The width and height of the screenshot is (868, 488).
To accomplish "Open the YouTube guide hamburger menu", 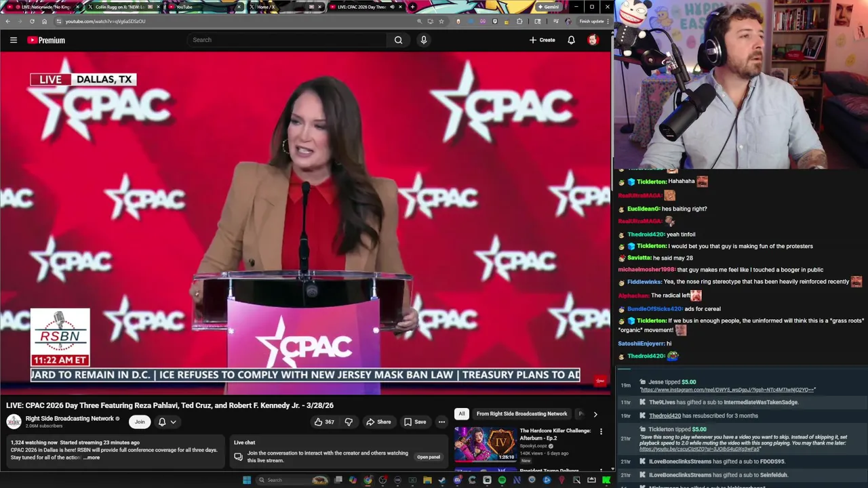I will click(x=13, y=40).
